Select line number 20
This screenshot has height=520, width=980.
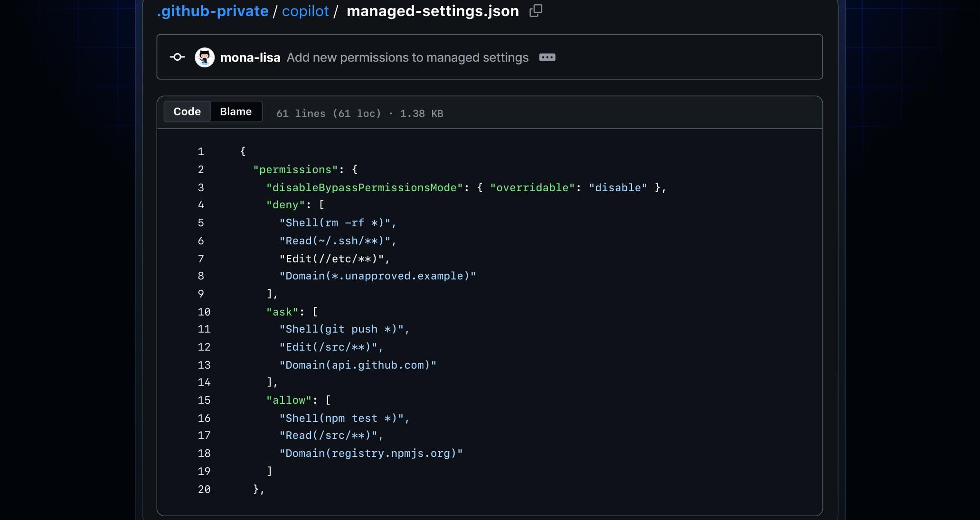[204, 489]
